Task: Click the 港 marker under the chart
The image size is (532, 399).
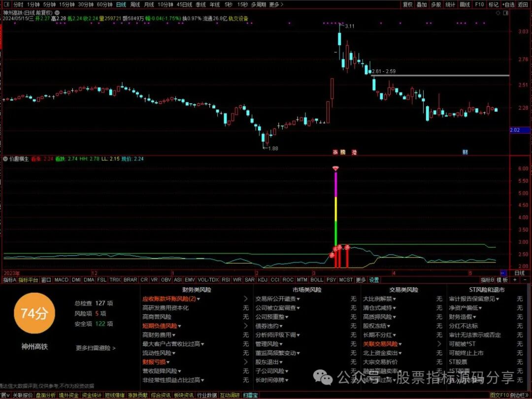Action: pyautogui.click(x=354, y=152)
